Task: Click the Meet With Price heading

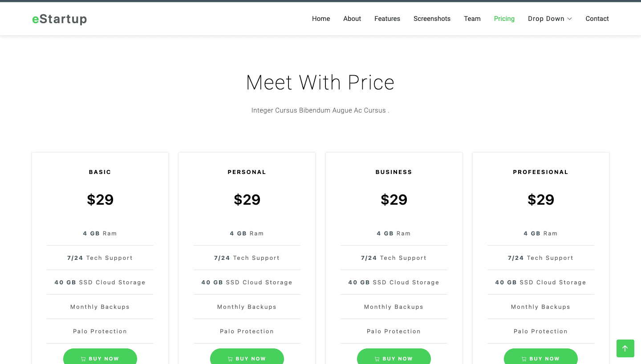Action: 320,82
